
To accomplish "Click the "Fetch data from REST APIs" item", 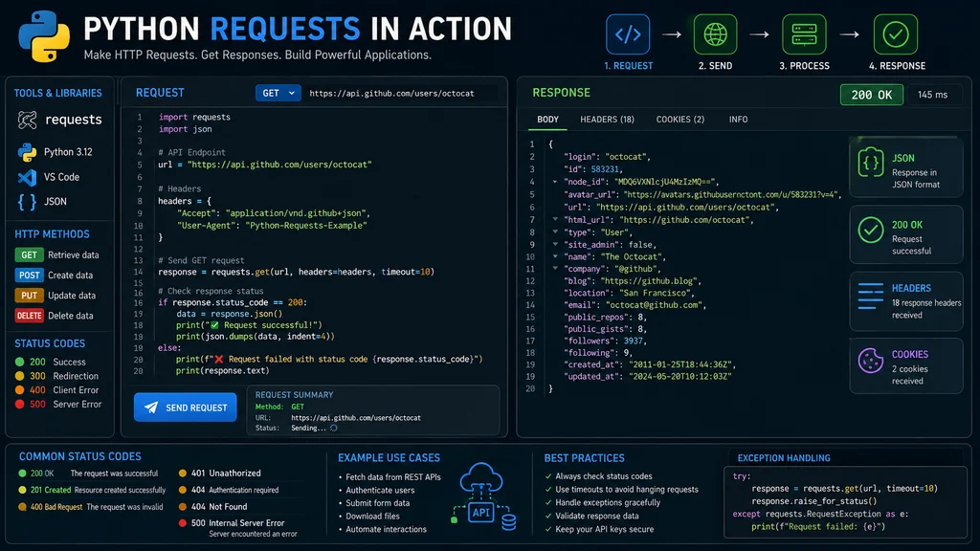I will click(393, 477).
